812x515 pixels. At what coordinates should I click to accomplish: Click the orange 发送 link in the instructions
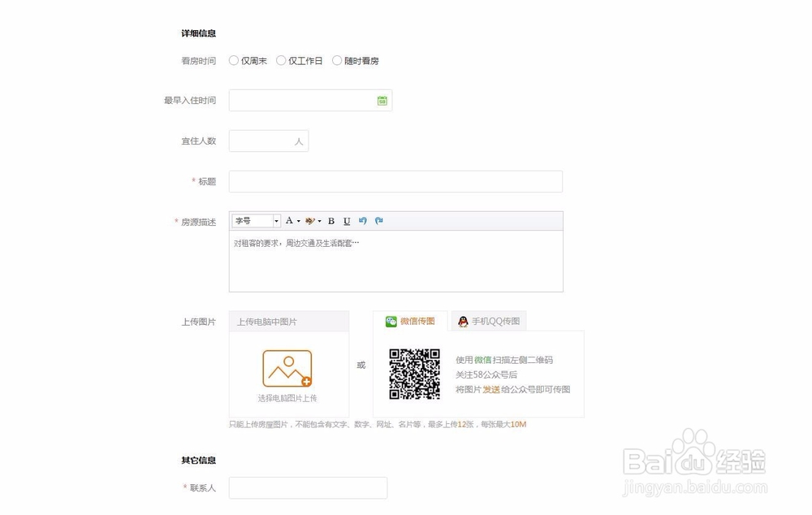(490, 389)
